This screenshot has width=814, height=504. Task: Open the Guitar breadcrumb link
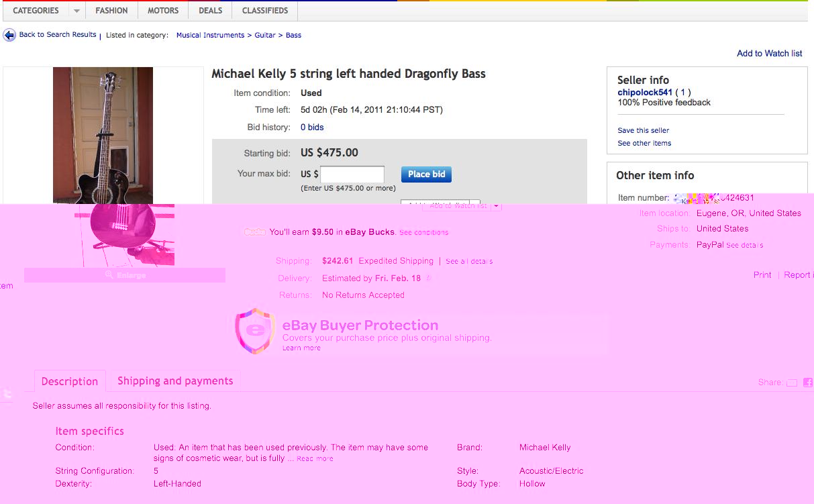[265, 35]
